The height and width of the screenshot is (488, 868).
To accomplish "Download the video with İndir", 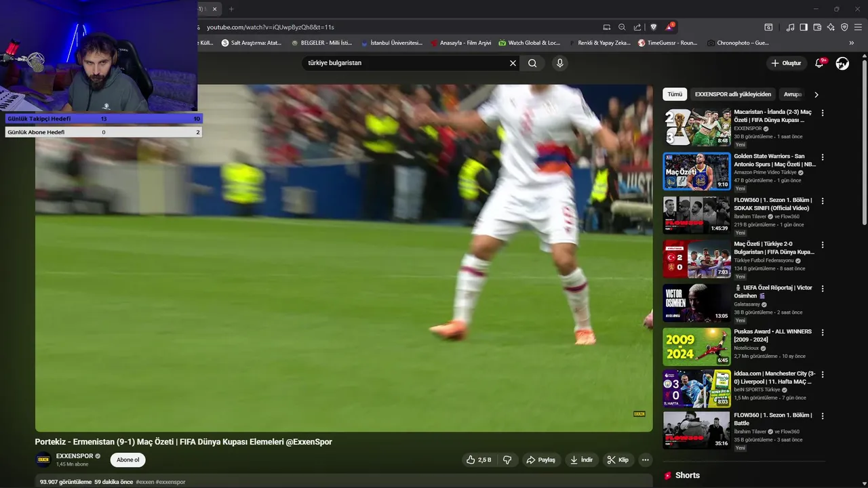I will click(581, 460).
